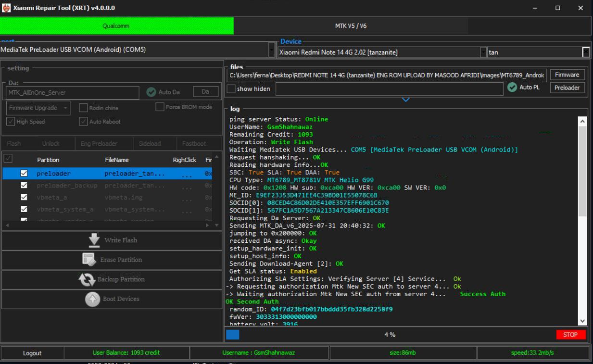
Task: Click the MediaTek PreLoader USB VCOM port field
Action: click(x=134, y=50)
